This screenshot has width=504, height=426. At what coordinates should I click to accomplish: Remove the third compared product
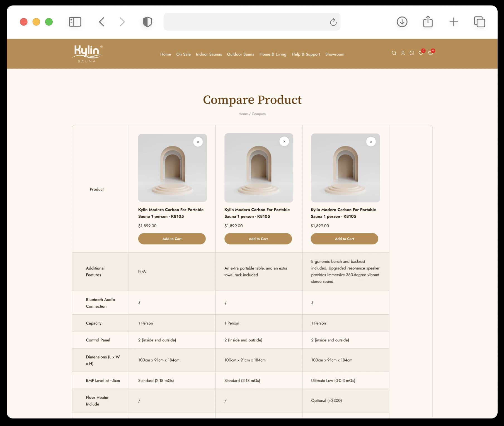pyautogui.click(x=371, y=142)
